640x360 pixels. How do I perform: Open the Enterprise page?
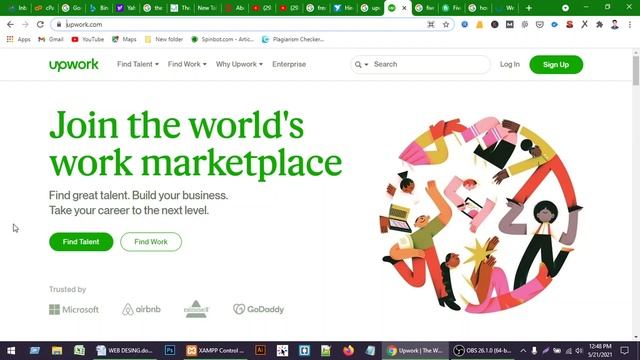[x=289, y=64]
